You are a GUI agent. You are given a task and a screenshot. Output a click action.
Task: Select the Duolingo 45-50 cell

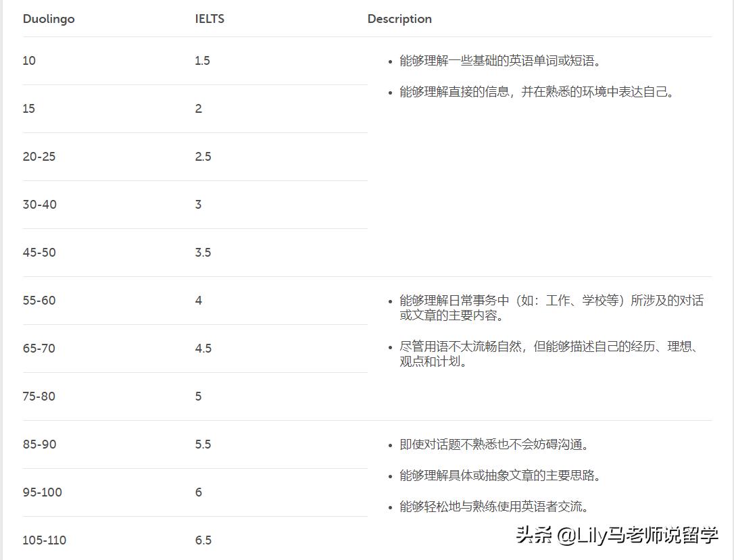pyautogui.click(x=39, y=253)
